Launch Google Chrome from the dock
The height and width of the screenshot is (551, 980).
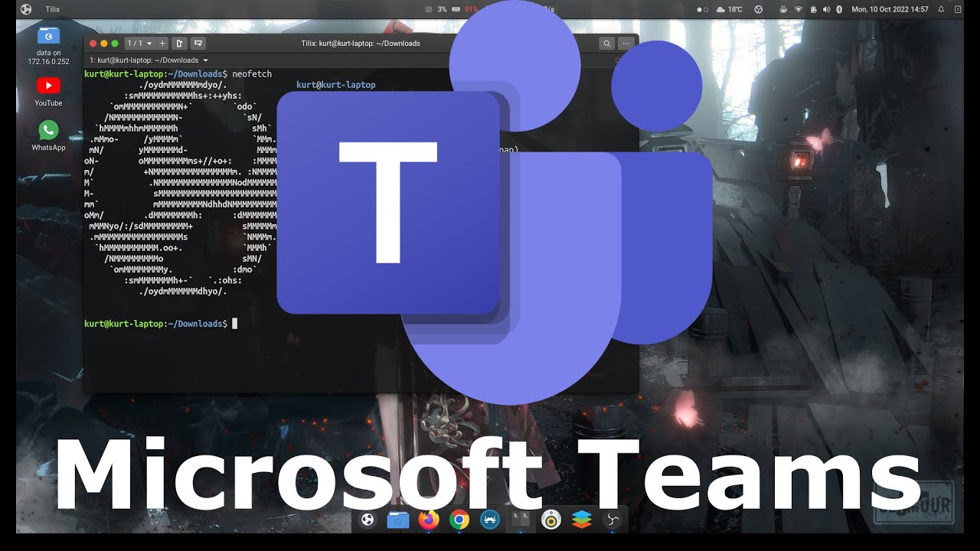point(459,520)
